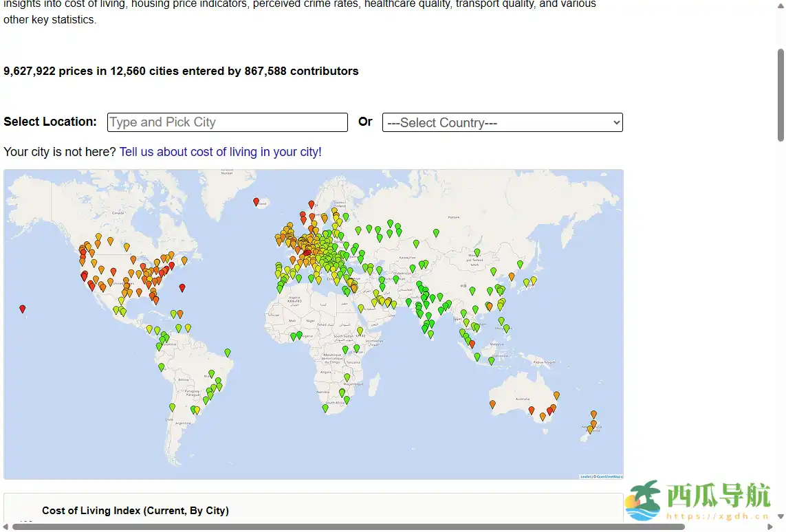Screen dimensions: 786x532
Task: Select the red marker near Singapore
Action: pyautogui.click(x=472, y=344)
